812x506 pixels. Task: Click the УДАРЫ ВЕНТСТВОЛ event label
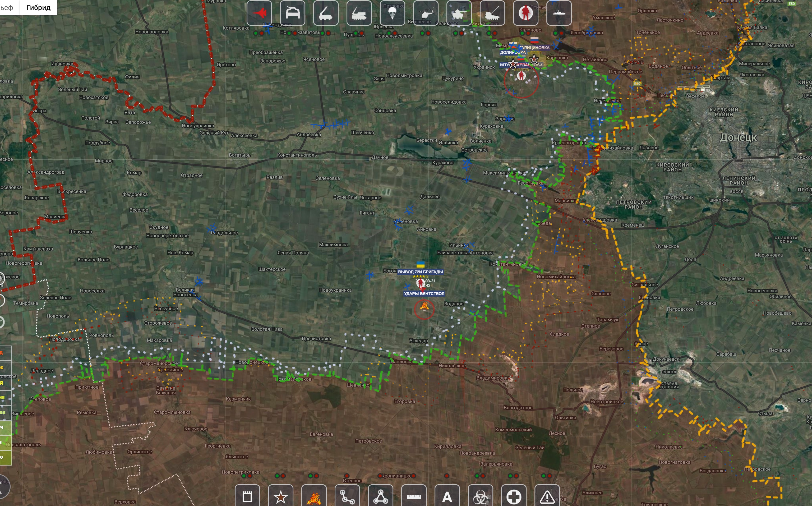pyautogui.click(x=424, y=293)
